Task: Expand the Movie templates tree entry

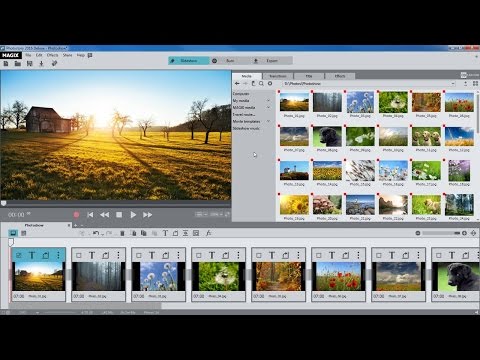Action: [269, 121]
